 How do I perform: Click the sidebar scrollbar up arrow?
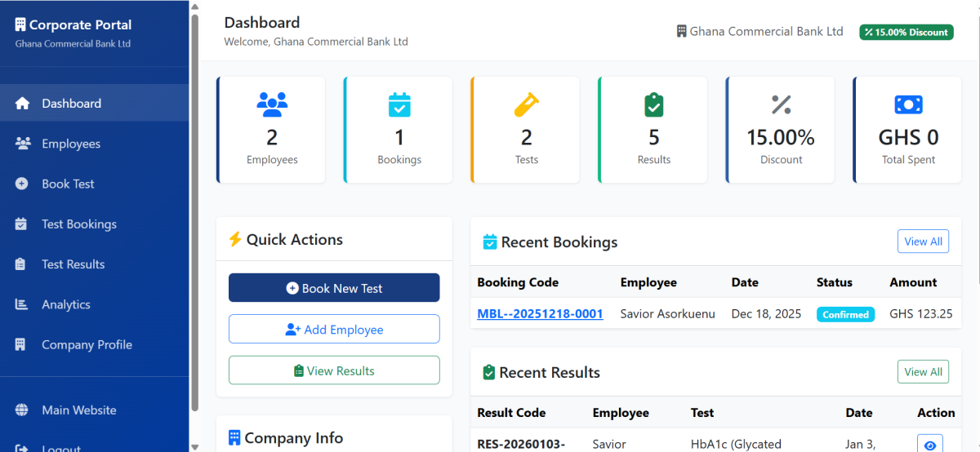pyautogui.click(x=194, y=6)
